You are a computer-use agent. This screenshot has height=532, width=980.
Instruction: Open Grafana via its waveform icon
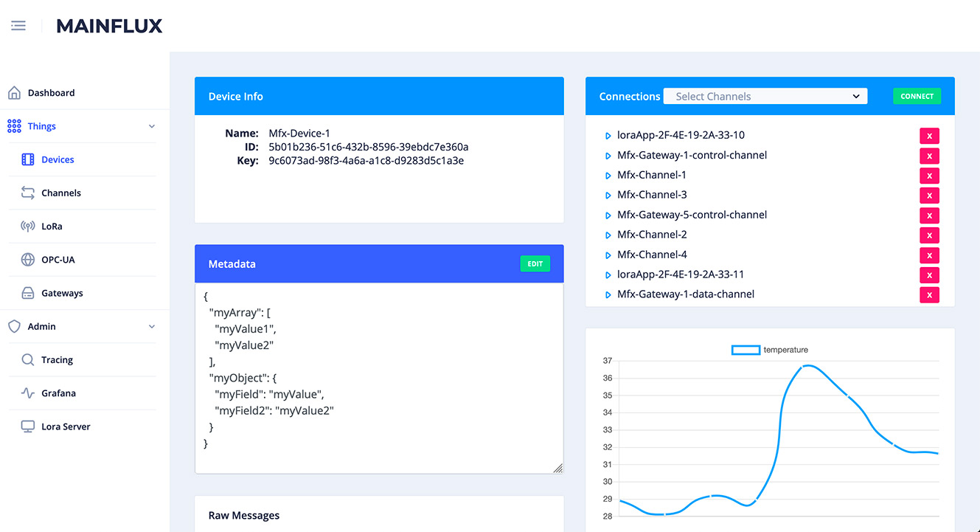[x=28, y=393]
